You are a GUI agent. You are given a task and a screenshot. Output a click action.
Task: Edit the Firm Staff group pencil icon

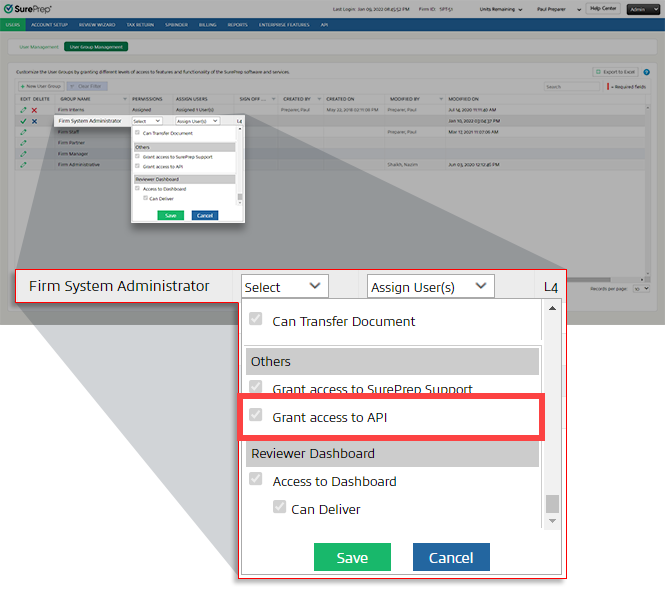click(x=23, y=132)
